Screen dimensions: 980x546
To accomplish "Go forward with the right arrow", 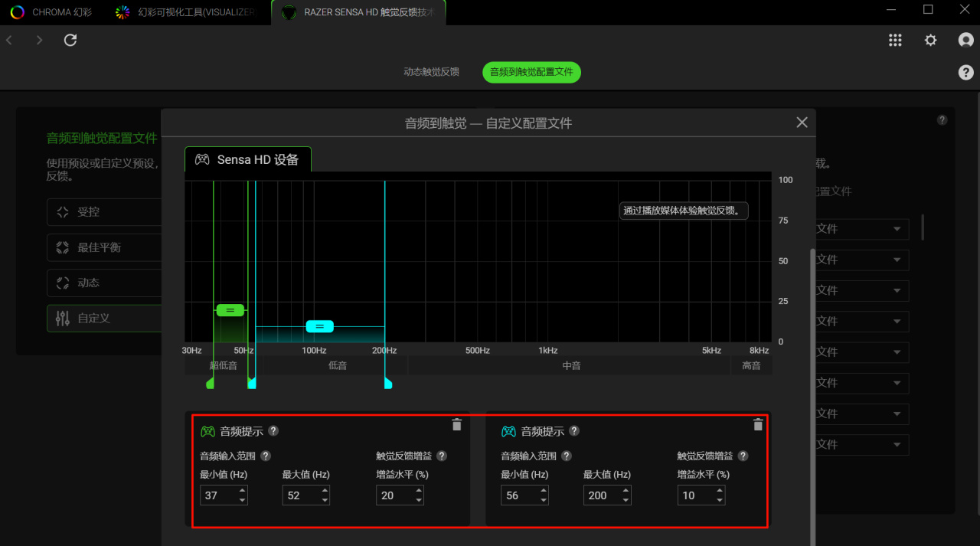I will 39,40.
